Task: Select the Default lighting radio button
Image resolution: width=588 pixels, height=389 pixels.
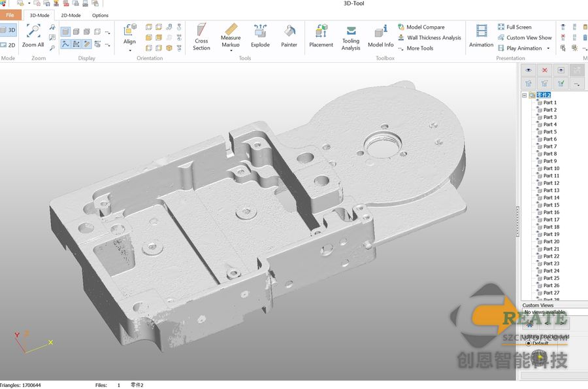Action: point(529,343)
